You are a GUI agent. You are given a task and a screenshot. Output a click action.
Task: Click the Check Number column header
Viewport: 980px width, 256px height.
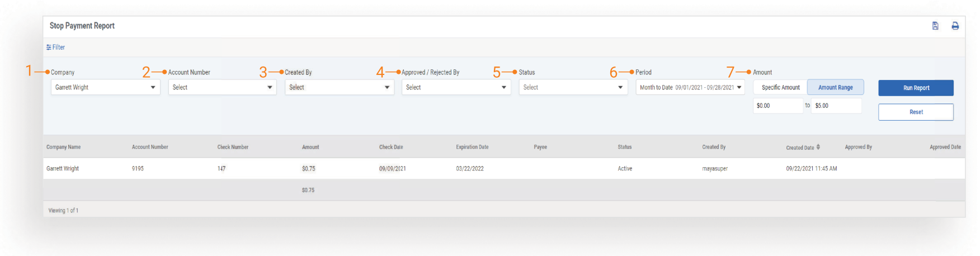tap(233, 147)
